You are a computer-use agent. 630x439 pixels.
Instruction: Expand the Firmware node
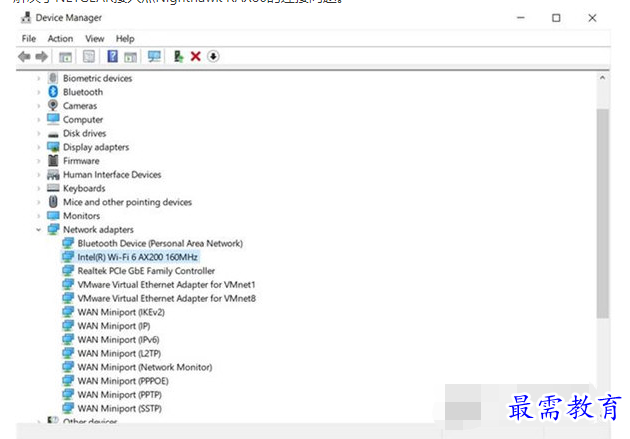point(39,161)
